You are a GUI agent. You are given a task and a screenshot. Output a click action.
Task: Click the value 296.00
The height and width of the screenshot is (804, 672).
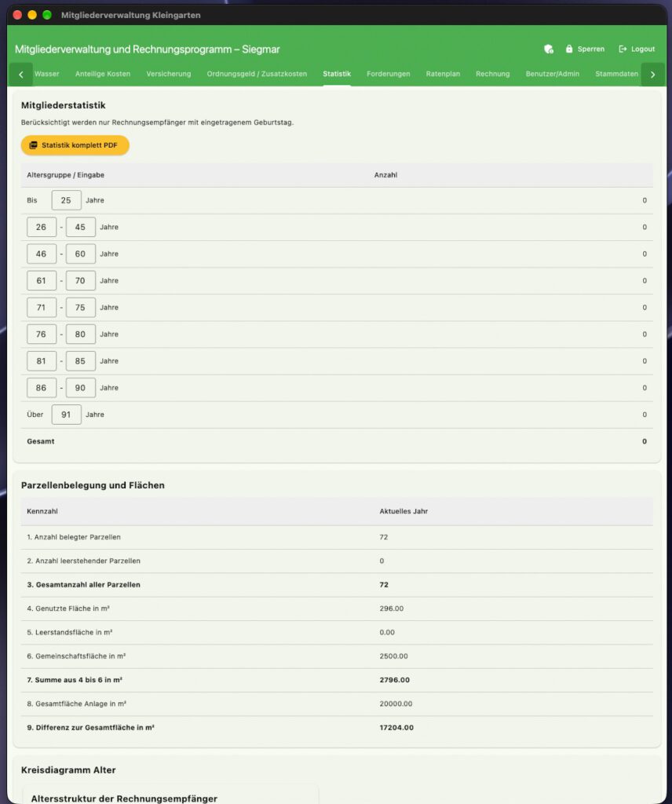pos(392,608)
